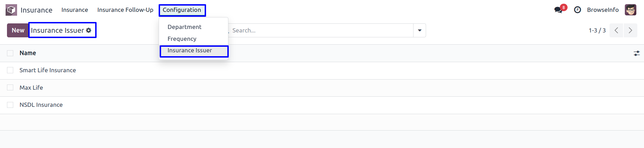Go to previous page arrow
The width and height of the screenshot is (644, 148).
coord(616,30)
